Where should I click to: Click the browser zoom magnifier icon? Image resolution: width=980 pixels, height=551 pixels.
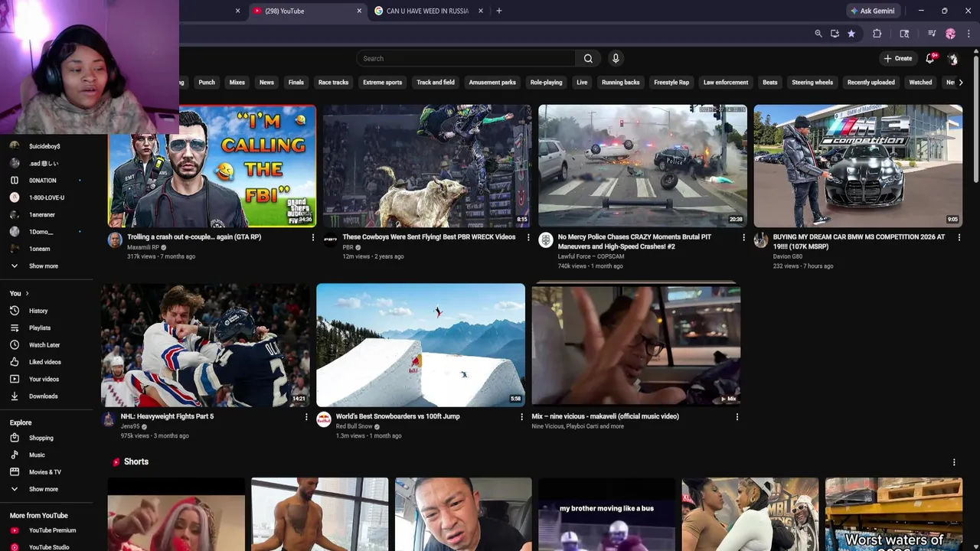pos(818,34)
